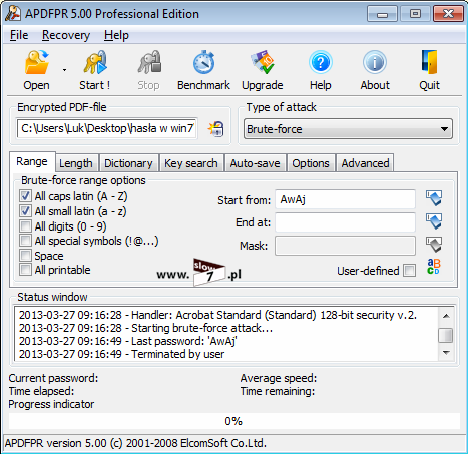Click the APDFPR title bar app icon
Viewport: 468px width, 454px height.
(x=12, y=14)
